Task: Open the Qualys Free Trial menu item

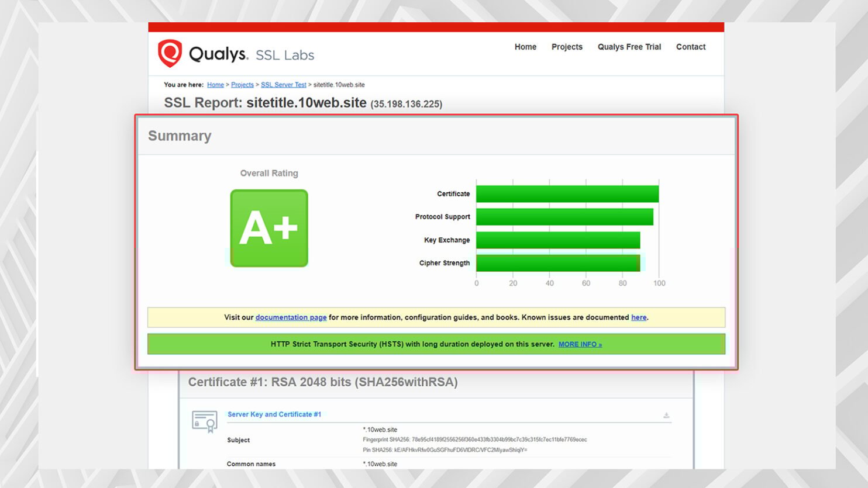Action: pos(629,47)
